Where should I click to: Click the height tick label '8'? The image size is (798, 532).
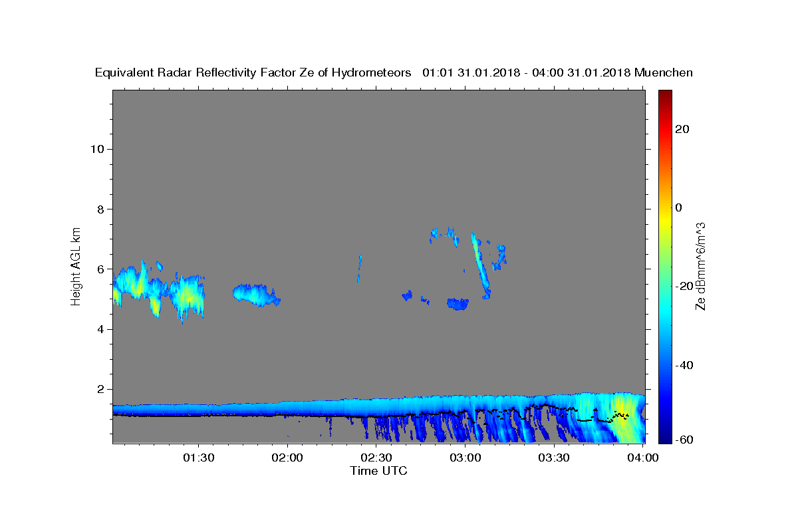(100, 209)
